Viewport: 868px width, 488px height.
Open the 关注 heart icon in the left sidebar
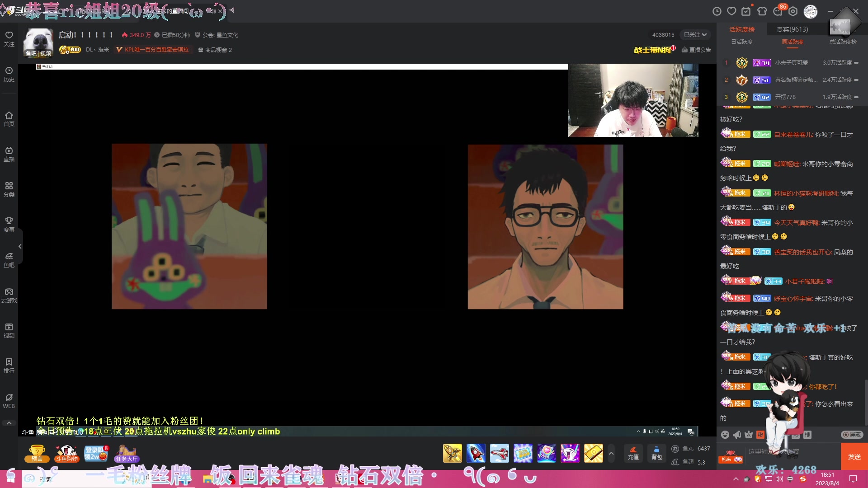click(x=9, y=39)
